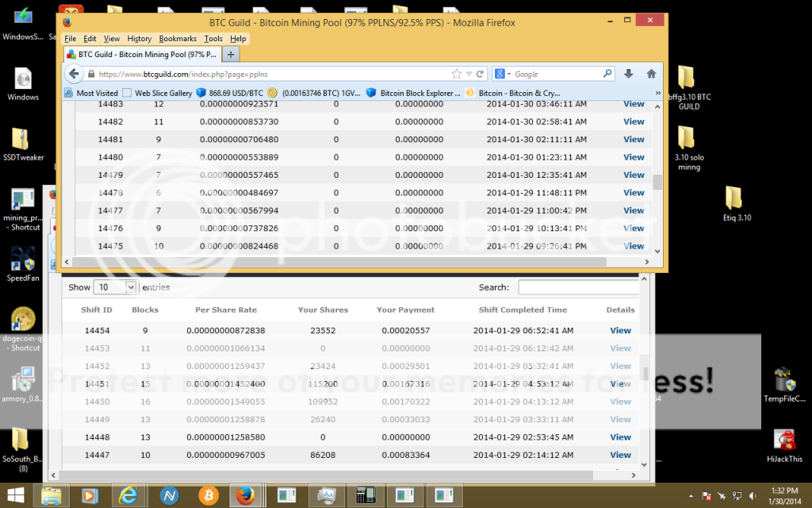This screenshot has width=812, height=508.
Task: Click the Firefox address bar URL
Action: pyautogui.click(x=183, y=74)
